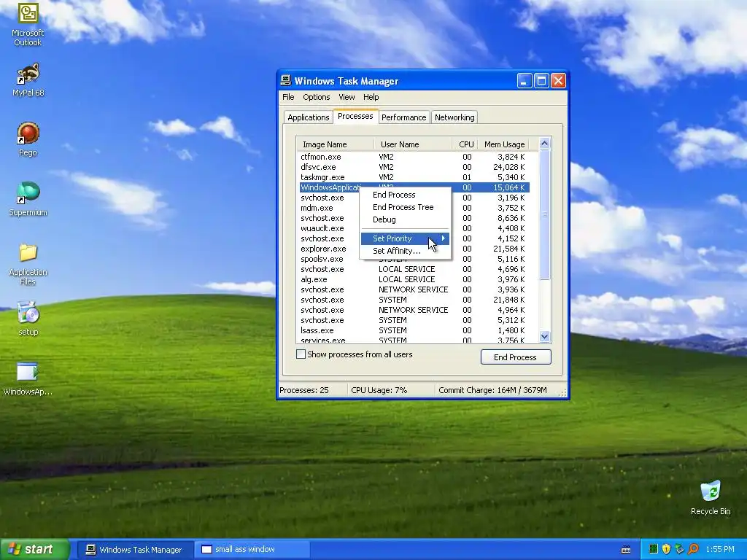Select svchost.exe row using 8,636 K
The image size is (747, 560).
tap(414, 218)
